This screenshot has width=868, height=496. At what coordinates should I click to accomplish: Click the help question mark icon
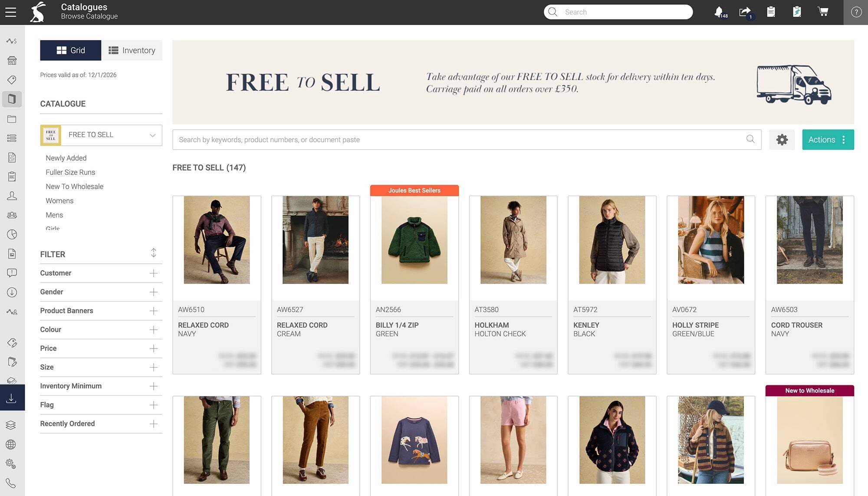[x=856, y=12]
